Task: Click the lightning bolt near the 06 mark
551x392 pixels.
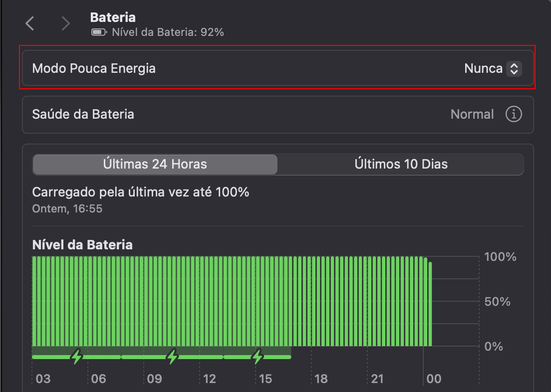Action: click(x=76, y=356)
